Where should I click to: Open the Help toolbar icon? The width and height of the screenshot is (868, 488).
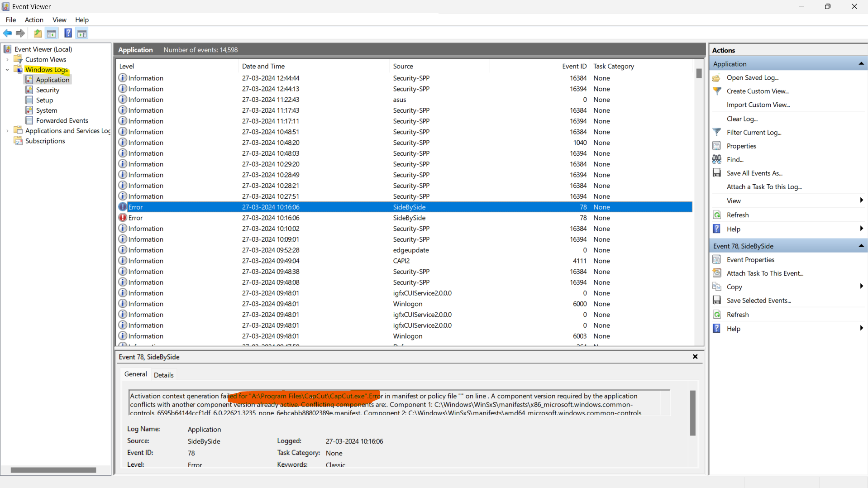click(68, 33)
